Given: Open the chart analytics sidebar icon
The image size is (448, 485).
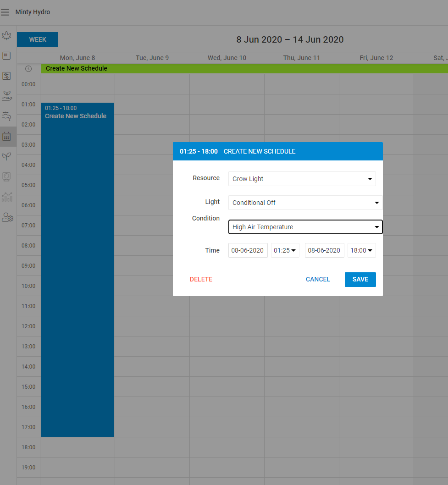Looking at the screenshot, I should pos(6,197).
